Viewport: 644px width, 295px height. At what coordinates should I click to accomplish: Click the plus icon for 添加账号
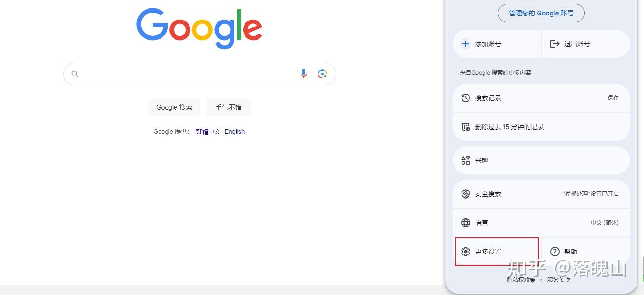coord(465,44)
